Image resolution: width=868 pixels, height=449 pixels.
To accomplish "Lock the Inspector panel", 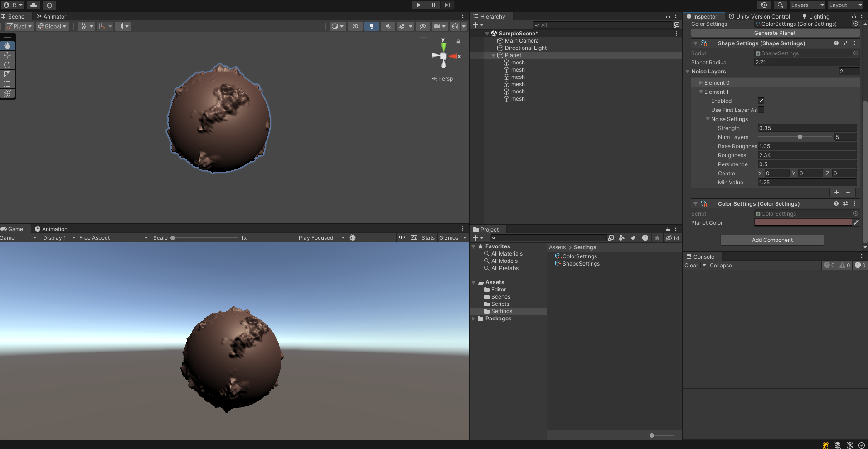I will [x=854, y=16].
